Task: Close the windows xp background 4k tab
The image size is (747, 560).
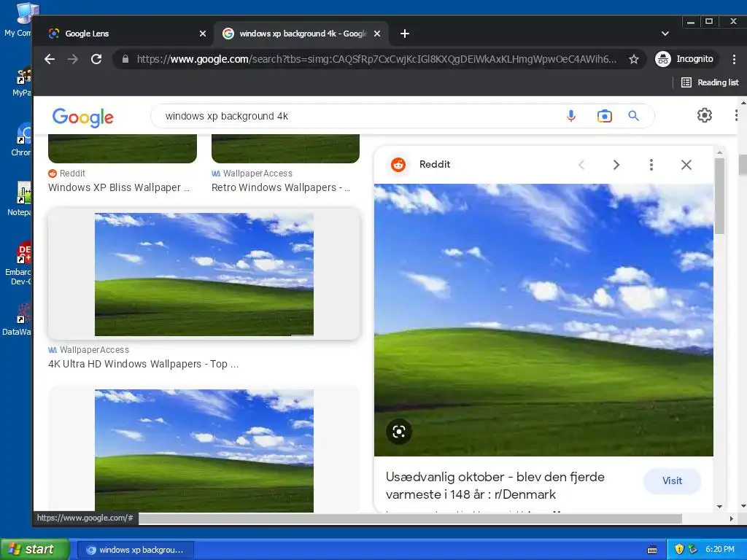Action: pyautogui.click(x=377, y=34)
